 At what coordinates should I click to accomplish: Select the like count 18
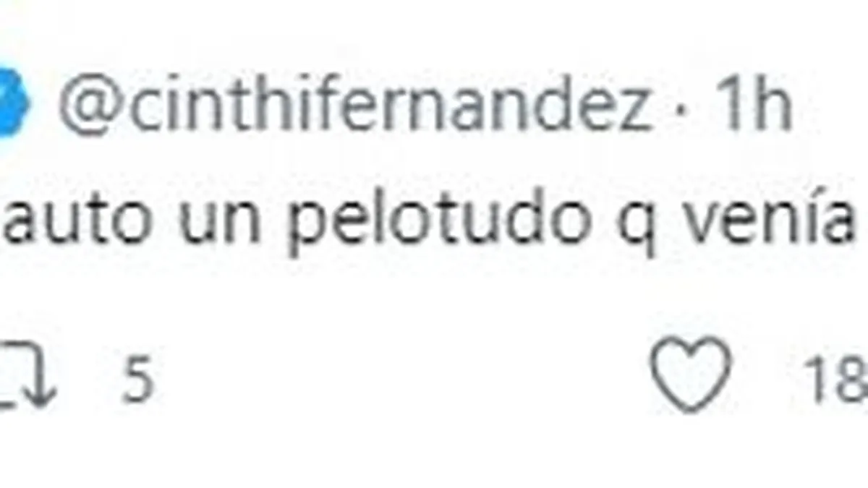(839, 380)
